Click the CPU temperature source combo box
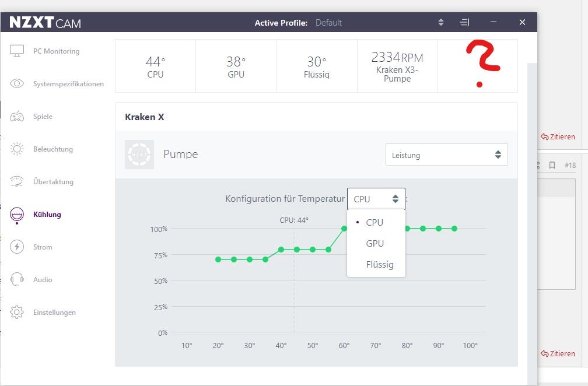Viewport: 588px width, 386px height. (376, 199)
